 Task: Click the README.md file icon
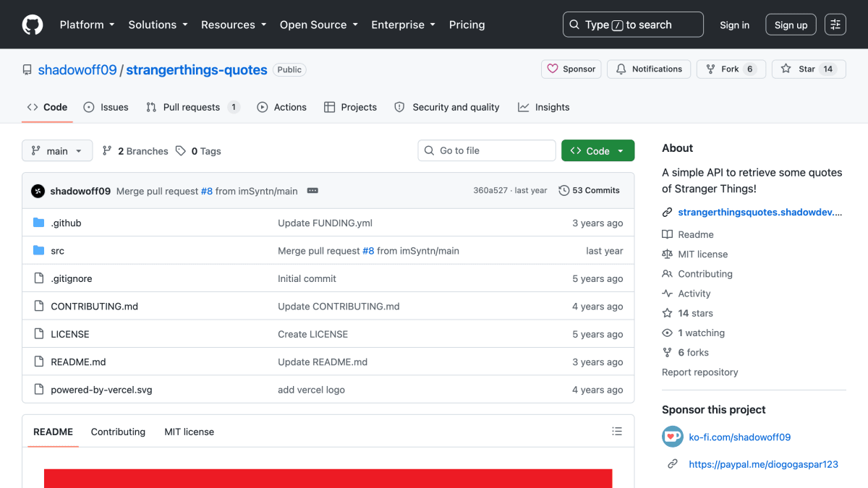(39, 361)
